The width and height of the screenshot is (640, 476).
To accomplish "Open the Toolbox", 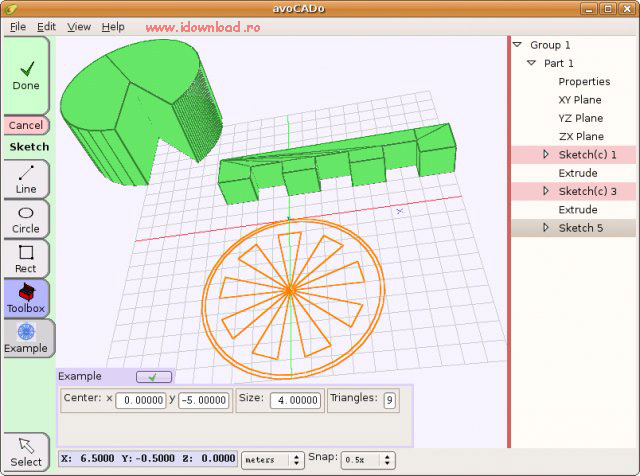I will point(26,299).
